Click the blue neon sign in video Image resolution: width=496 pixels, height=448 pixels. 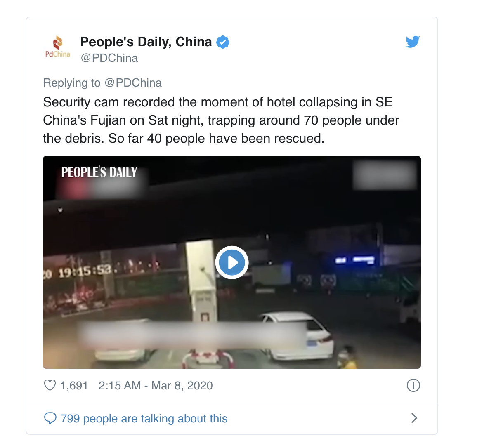[355, 260]
